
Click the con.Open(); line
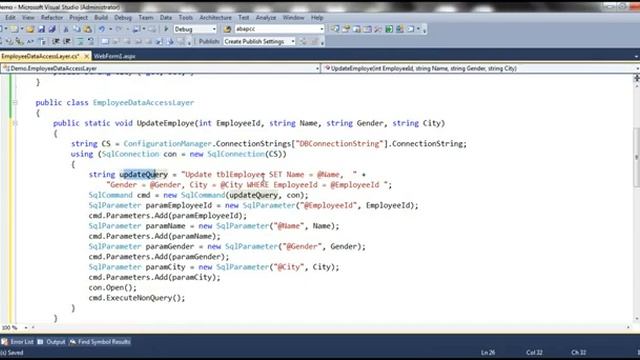coord(113,287)
